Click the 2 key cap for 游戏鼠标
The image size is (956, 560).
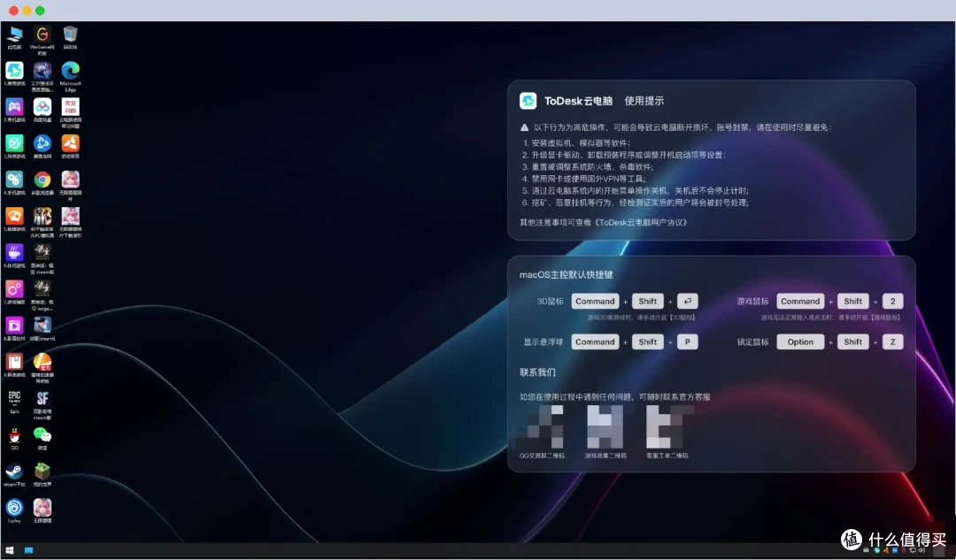click(x=892, y=301)
